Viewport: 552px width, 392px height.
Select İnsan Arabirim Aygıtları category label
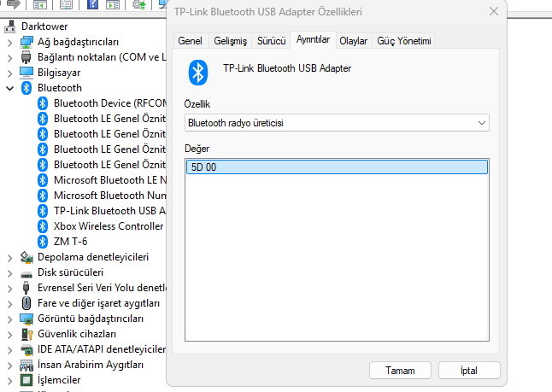(91, 365)
